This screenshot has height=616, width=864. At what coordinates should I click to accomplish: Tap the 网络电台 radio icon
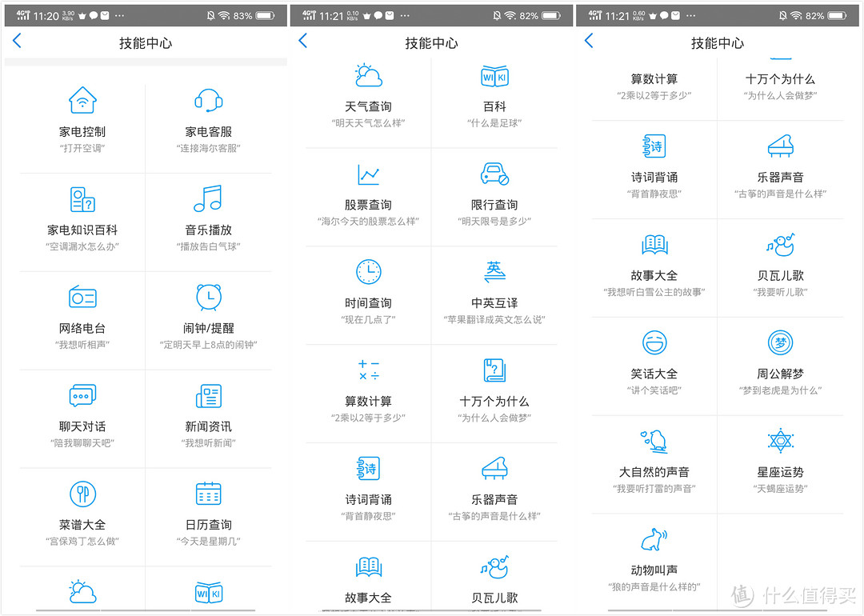click(x=82, y=297)
